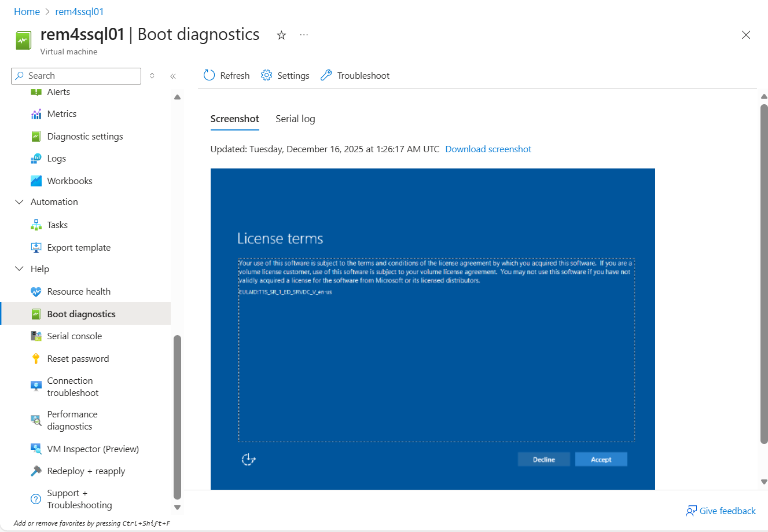This screenshot has height=532, width=768.
Task: Collapse the Help section
Action: pos(19,269)
